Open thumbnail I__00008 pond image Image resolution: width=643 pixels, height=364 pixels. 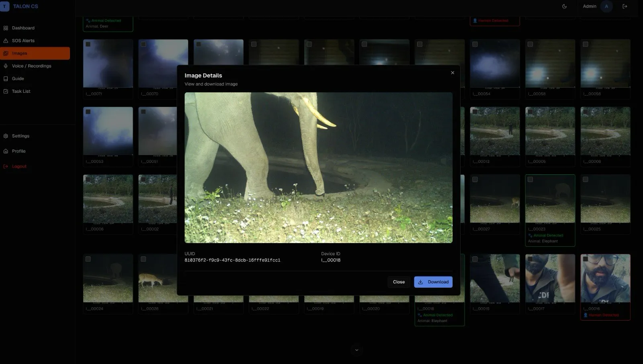(605, 131)
